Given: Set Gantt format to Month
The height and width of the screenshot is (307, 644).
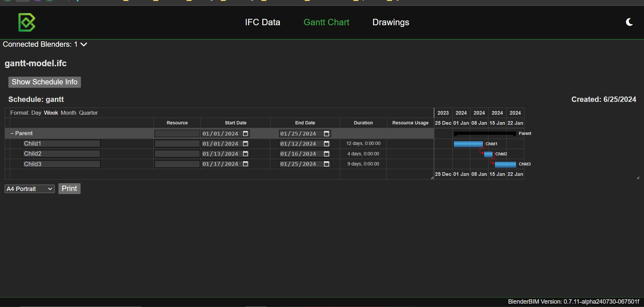Looking at the screenshot, I should 68,113.
